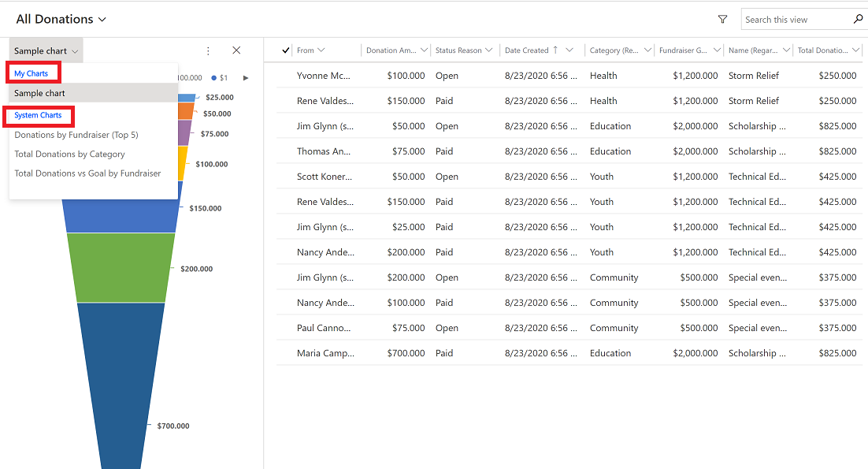
Task: Open Category column dropdown
Action: (647, 50)
